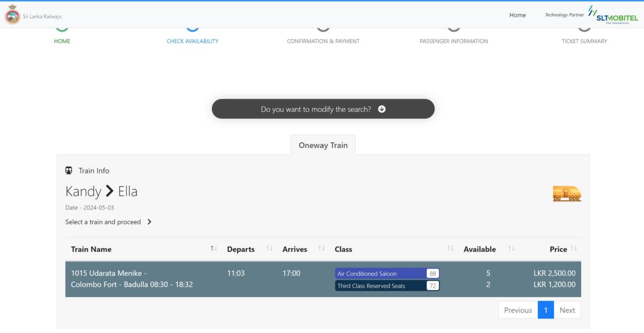Sort the Arrives column using arrows
The image size is (644, 333).
click(321, 249)
